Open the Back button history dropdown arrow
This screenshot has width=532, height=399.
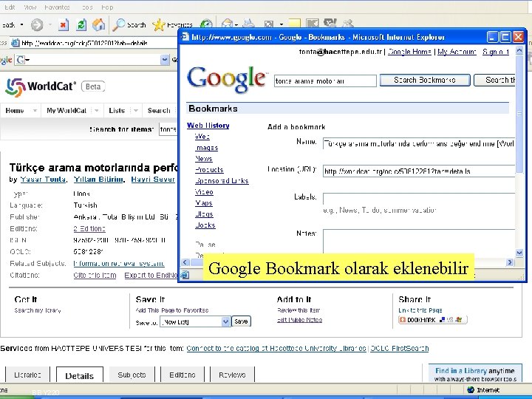[x=21, y=25]
